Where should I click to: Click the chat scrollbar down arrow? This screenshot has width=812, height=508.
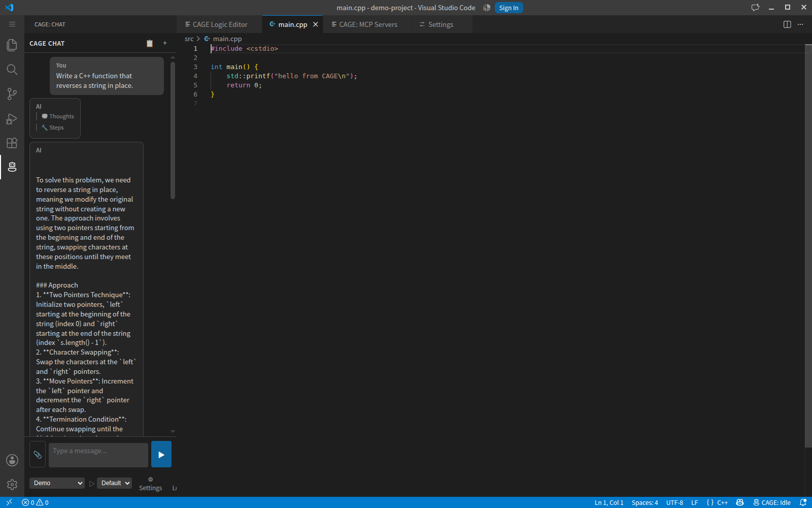(x=173, y=431)
